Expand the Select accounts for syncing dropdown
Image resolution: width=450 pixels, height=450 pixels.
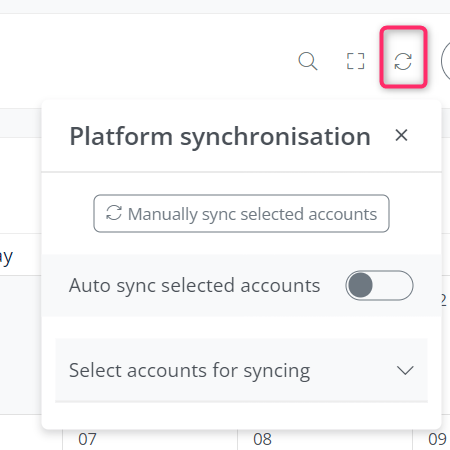[241, 370]
